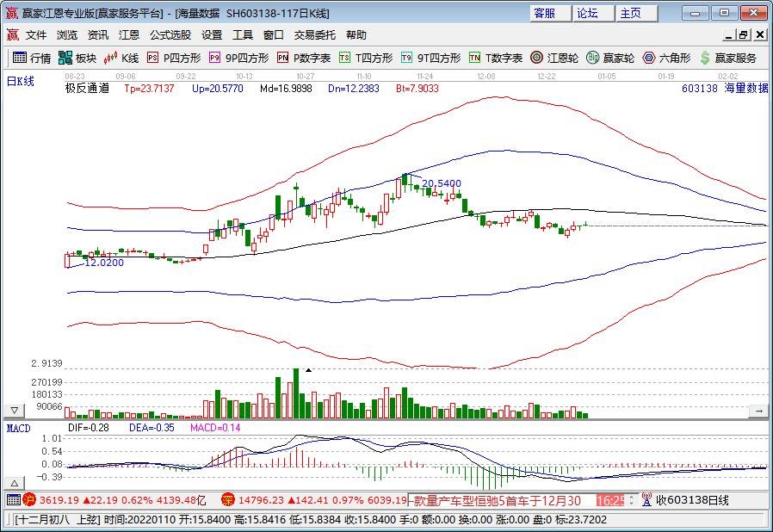Click the black triangle marker above volume bars

click(309, 370)
